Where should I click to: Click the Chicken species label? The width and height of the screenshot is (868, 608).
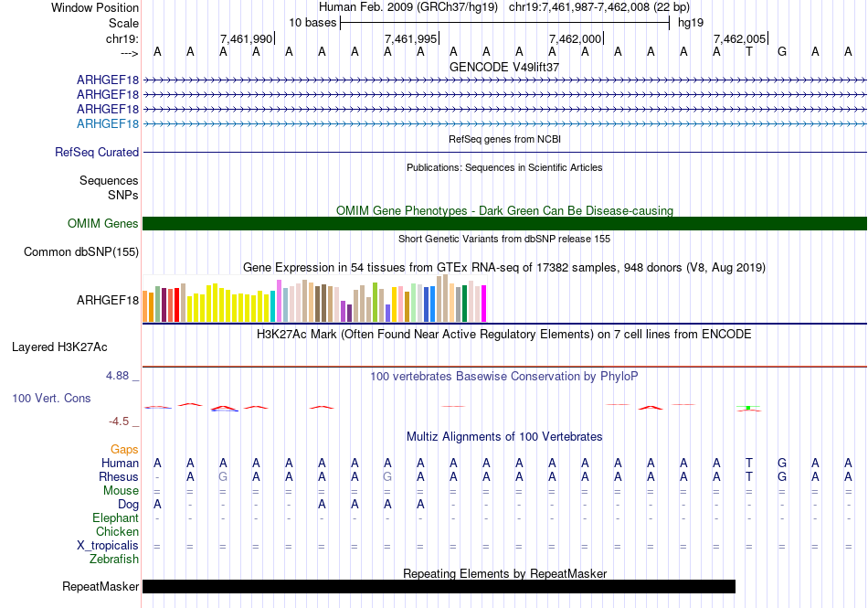[x=117, y=531]
